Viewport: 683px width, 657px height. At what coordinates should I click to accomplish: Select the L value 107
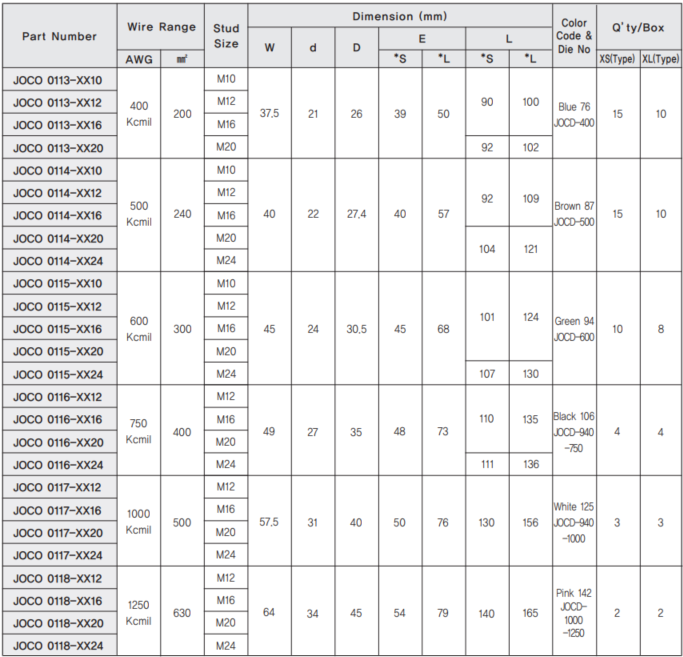[x=487, y=374]
